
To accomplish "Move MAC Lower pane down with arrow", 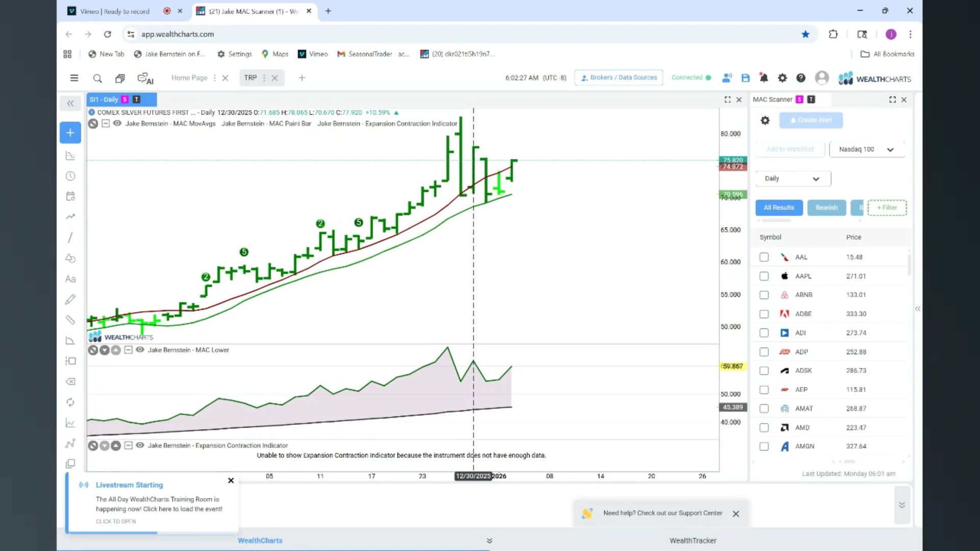I will pyautogui.click(x=105, y=350).
